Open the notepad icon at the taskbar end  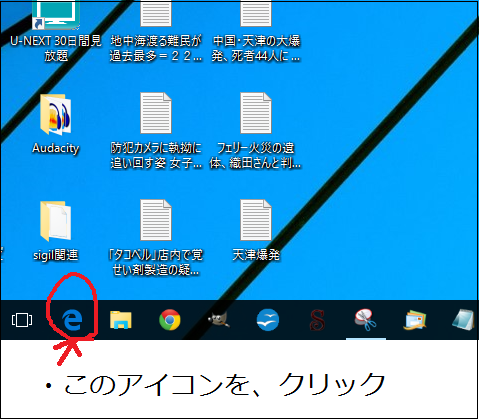click(464, 320)
